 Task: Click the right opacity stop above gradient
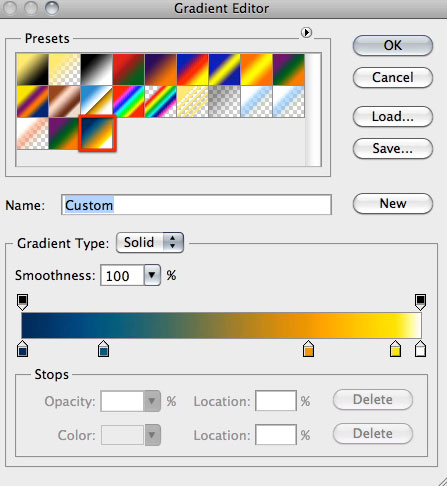420,302
